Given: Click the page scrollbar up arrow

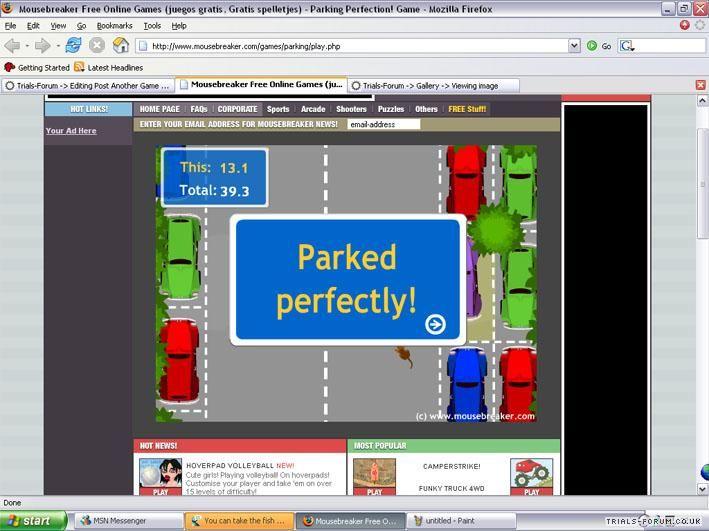Looking at the screenshot, I should (x=702, y=100).
